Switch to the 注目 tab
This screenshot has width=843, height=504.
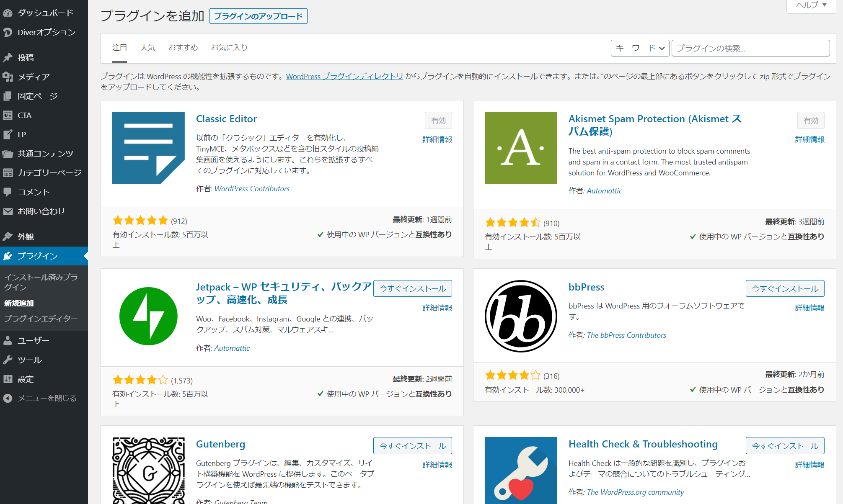click(119, 48)
